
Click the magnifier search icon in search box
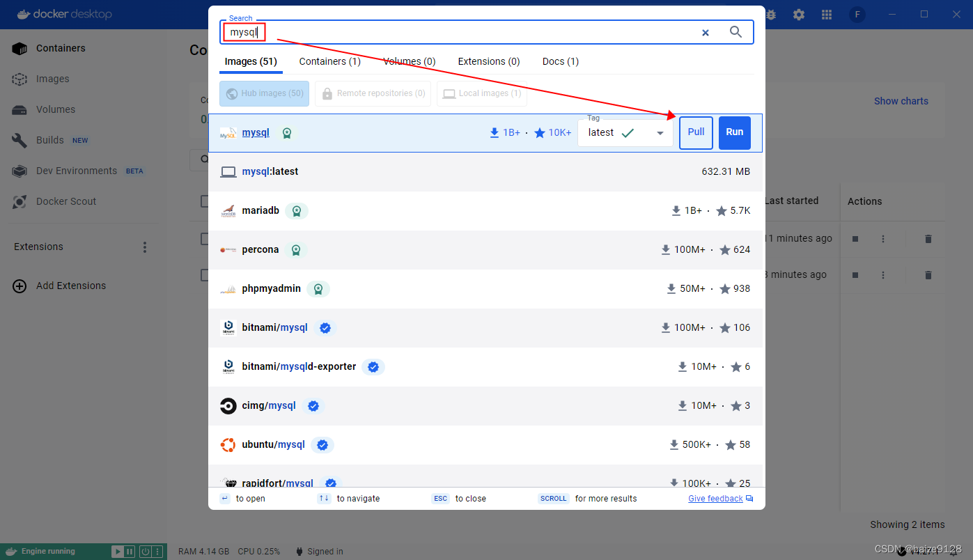[x=735, y=32]
